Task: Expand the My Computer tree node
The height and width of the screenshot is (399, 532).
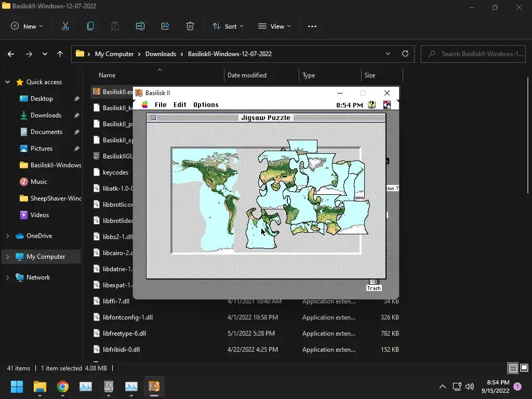Action: (7, 257)
